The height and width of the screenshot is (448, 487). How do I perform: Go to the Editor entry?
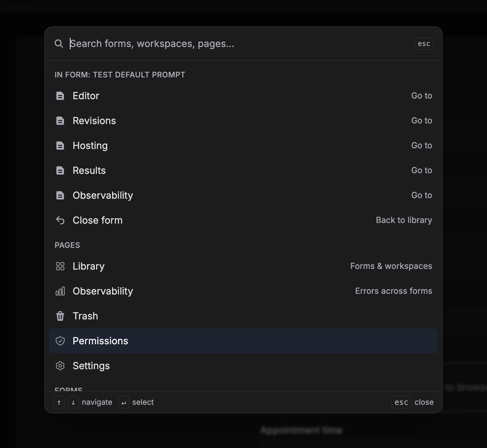point(243,96)
